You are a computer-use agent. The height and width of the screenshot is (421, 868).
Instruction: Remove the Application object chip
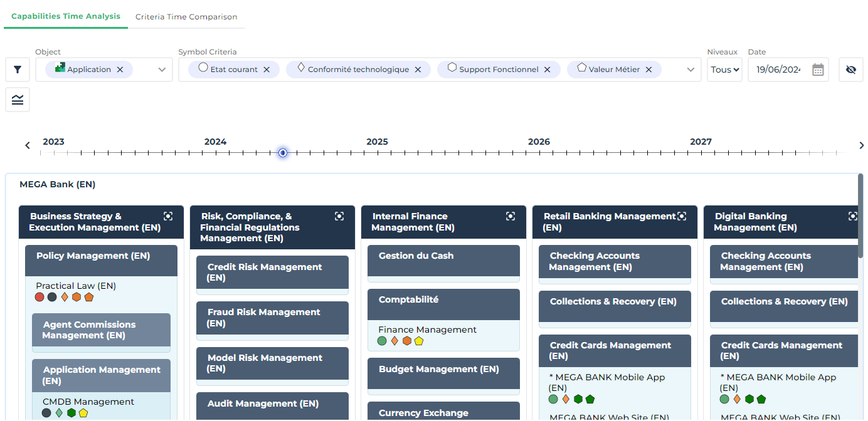120,70
